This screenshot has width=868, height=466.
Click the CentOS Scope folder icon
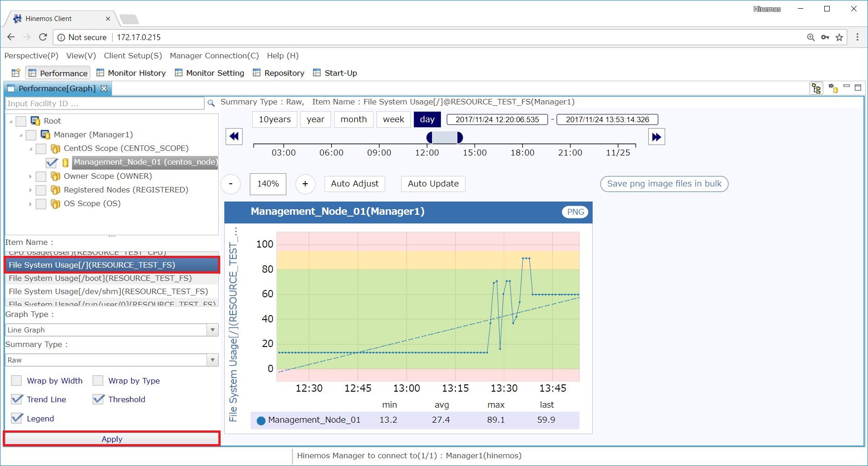pos(56,149)
